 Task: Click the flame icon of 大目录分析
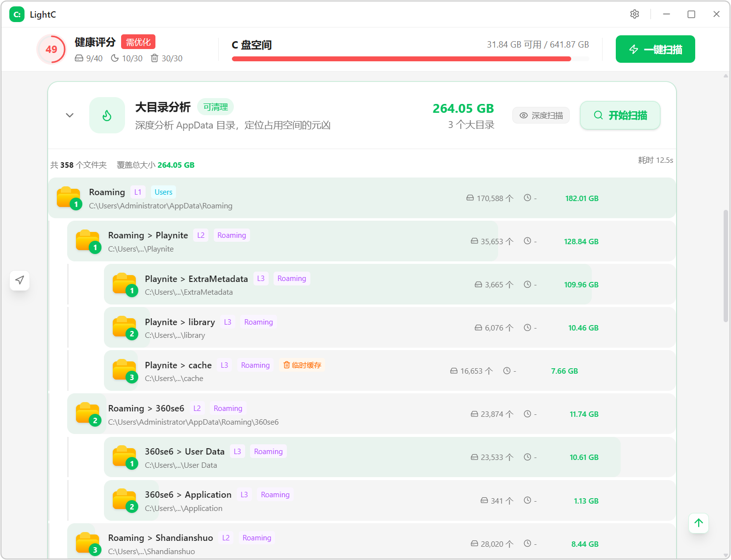pyautogui.click(x=107, y=115)
